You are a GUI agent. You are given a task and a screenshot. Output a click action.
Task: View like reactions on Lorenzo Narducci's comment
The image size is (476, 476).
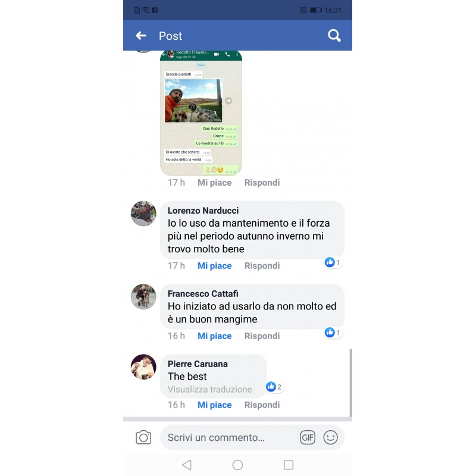pos(333,262)
